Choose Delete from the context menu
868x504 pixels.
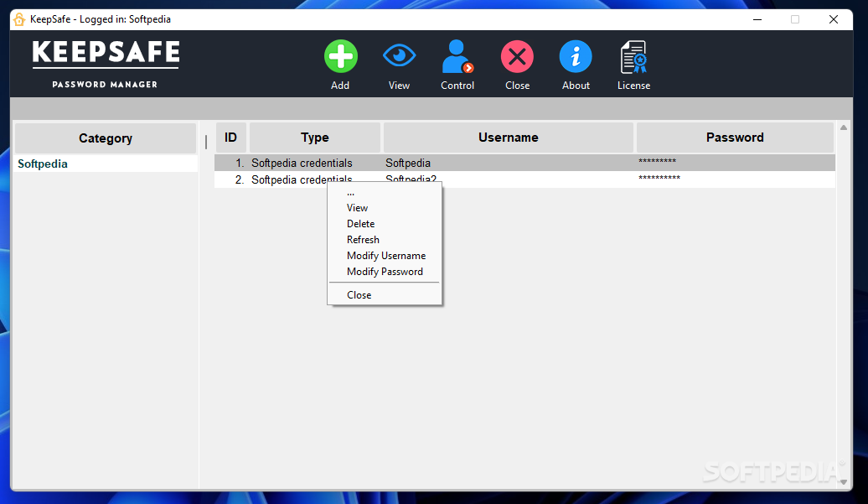click(360, 224)
